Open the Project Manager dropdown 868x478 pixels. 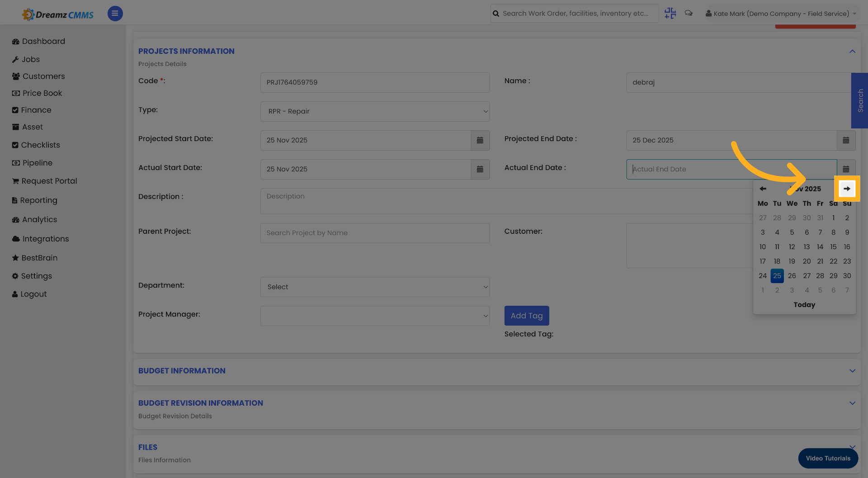point(375,316)
